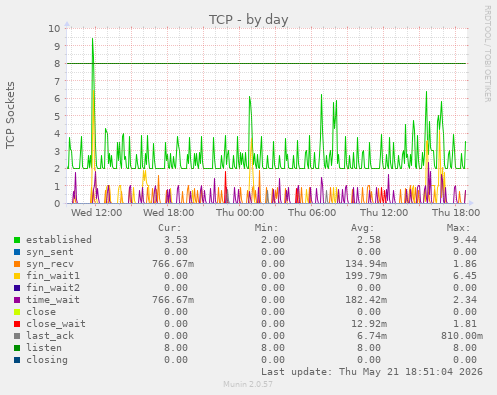
Task: Click the 'Max:' column header
Action: tap(458, 228)
